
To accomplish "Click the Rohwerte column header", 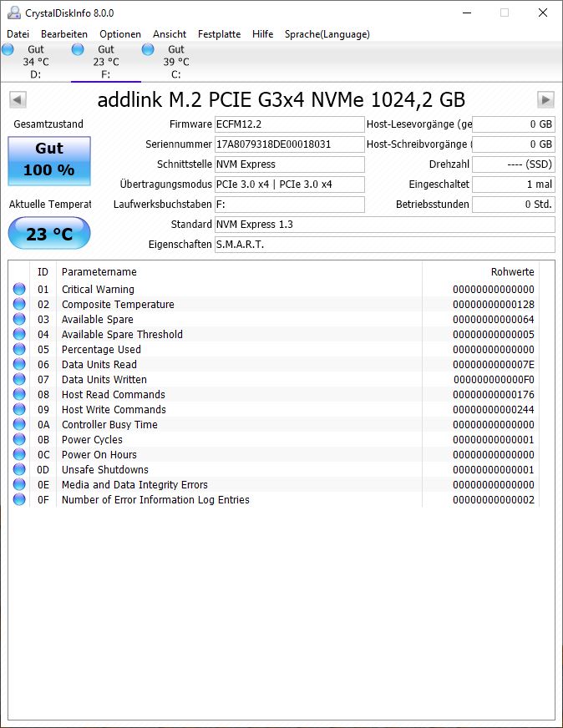I will 481,271.
